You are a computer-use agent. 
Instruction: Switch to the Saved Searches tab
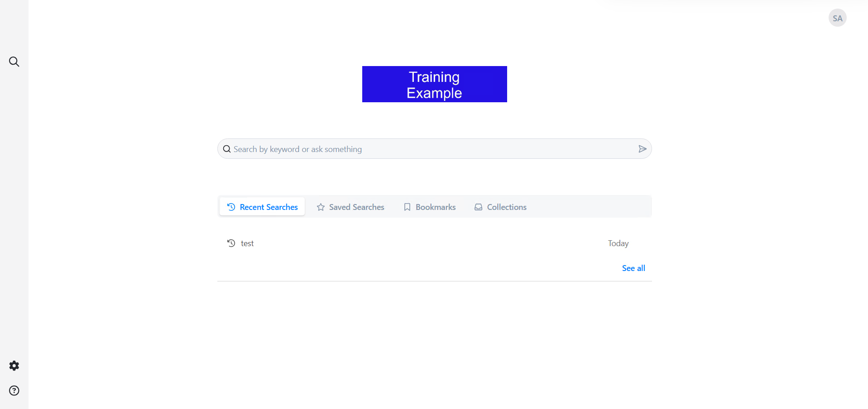(350, 207)
